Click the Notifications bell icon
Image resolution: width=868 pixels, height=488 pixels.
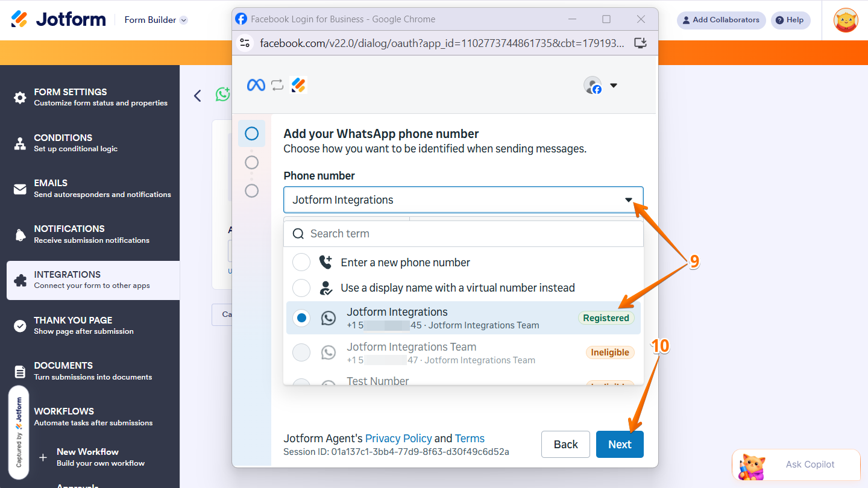pos(20,234)
